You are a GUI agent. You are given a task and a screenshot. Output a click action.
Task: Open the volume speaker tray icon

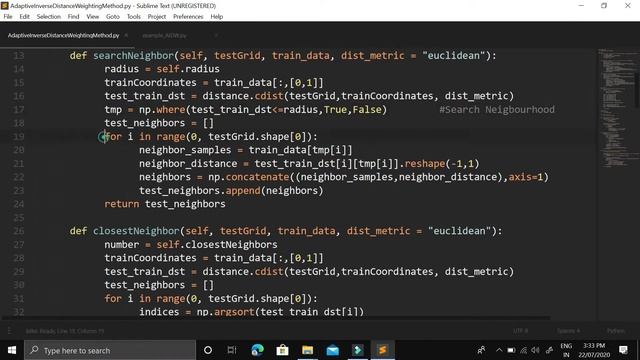(x=536, y=350)
